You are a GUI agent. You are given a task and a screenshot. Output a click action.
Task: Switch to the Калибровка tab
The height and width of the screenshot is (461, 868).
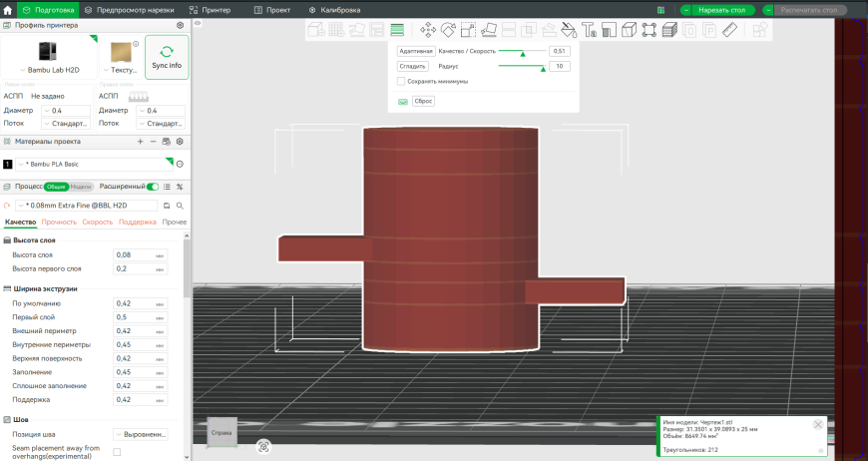334,10
